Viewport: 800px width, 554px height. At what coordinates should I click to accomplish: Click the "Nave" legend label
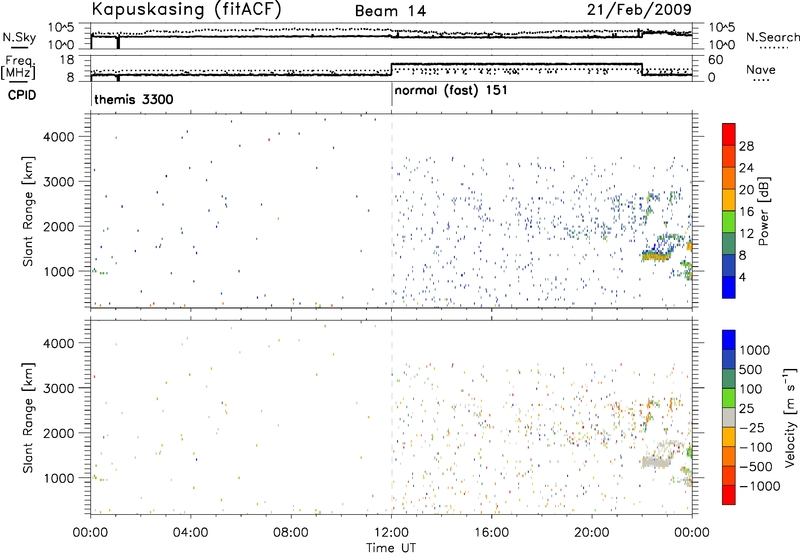(x=761, y=69)
